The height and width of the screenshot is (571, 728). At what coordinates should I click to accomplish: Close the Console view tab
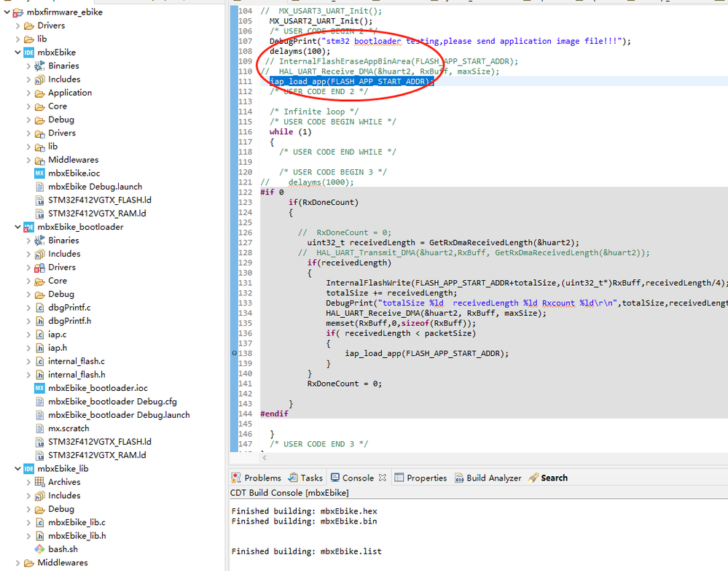click(382, 477)
